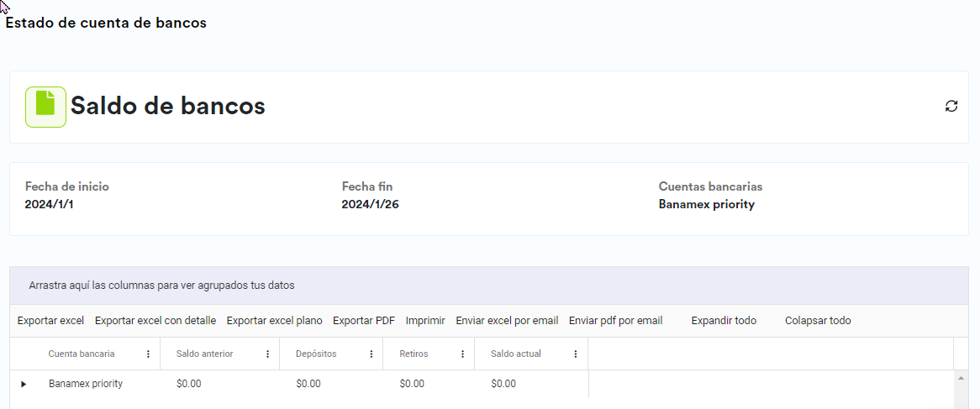Image resolution: width=980 pixels, height=409 pixels.
Task: Expand the Banamex priority row
Action: click(x=24, y=384)
